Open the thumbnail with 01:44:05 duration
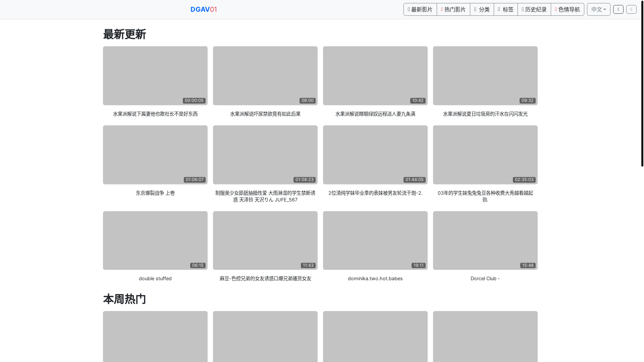The height and width of the screenshot is (362, 644). [x=375, y=155]
